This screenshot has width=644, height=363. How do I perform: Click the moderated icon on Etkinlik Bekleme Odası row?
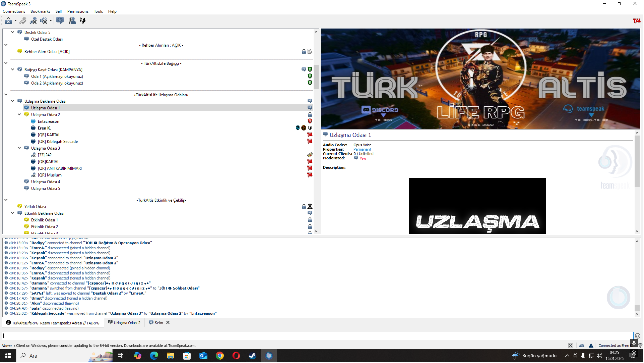tap(310, 213)
